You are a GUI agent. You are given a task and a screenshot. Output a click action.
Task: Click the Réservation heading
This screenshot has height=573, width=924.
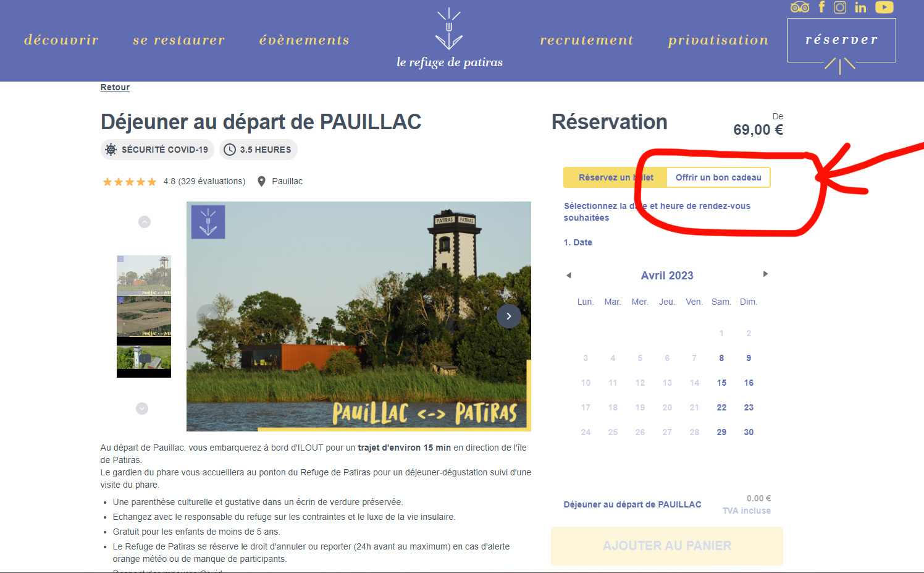(x=609, y=122)
